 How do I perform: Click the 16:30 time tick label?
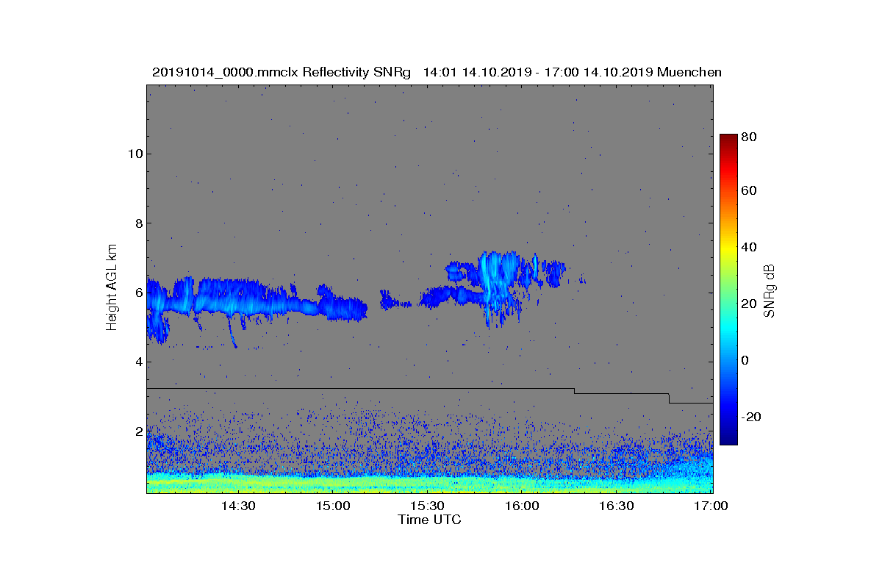(616, 506)
